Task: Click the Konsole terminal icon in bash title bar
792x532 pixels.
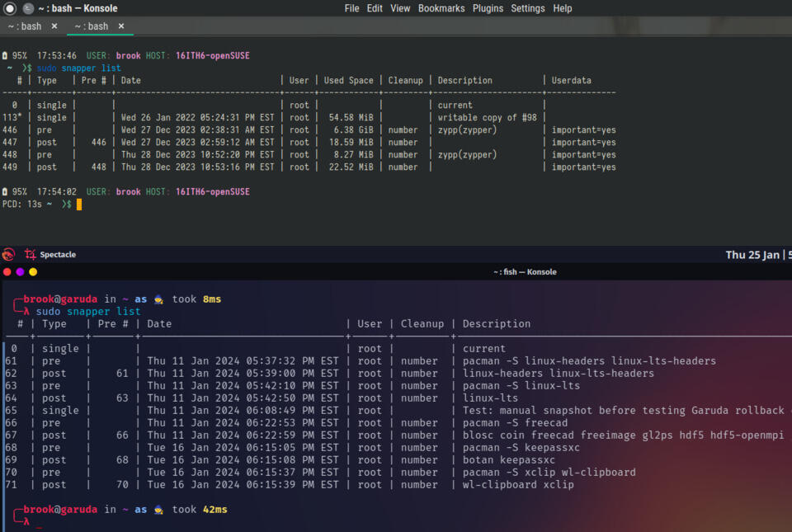Action: [x=28, y=8]
